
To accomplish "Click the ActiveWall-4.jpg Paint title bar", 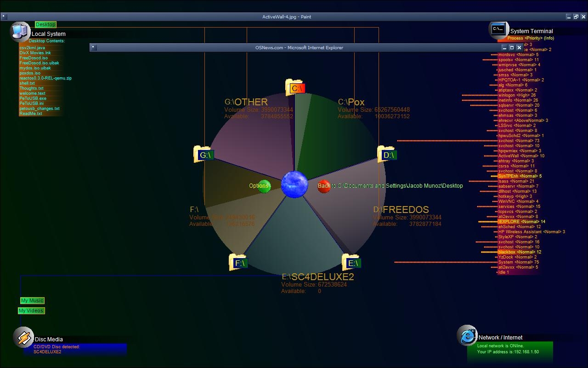I will point(287,17).
